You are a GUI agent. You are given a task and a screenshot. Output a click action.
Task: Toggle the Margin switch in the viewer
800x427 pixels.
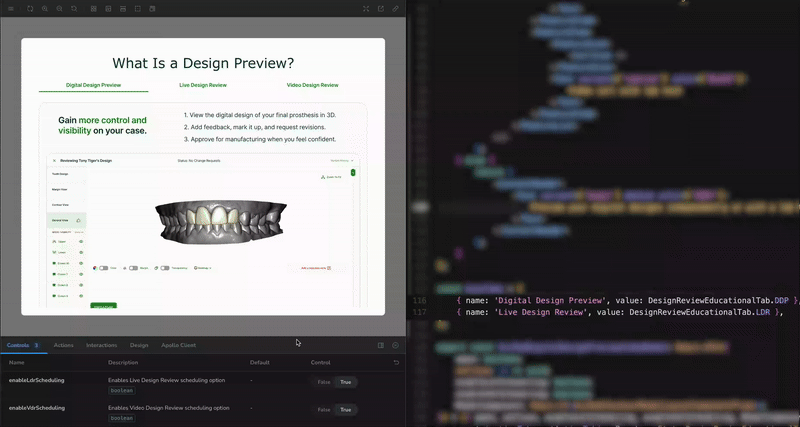point(133,268)
